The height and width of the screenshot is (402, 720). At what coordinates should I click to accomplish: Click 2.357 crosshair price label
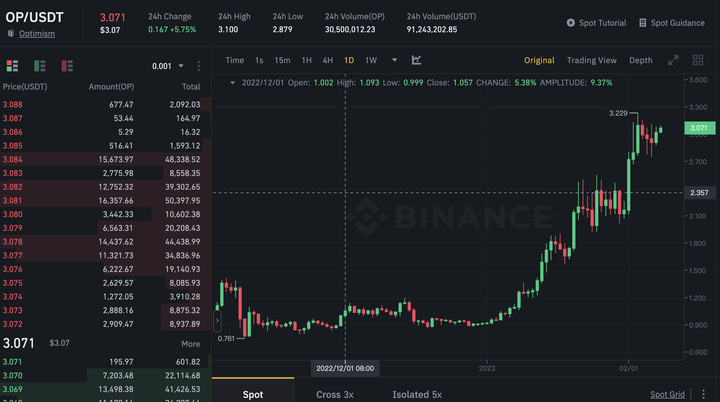click(x=699, y=193)
